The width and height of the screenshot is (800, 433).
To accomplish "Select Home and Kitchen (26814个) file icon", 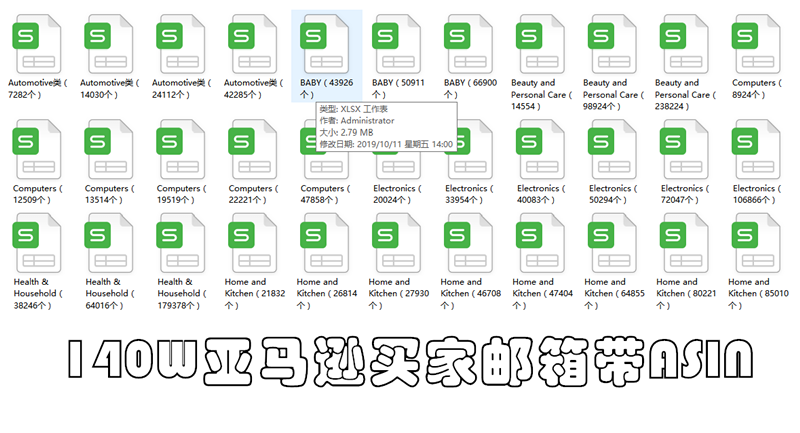I will point(325,243).
